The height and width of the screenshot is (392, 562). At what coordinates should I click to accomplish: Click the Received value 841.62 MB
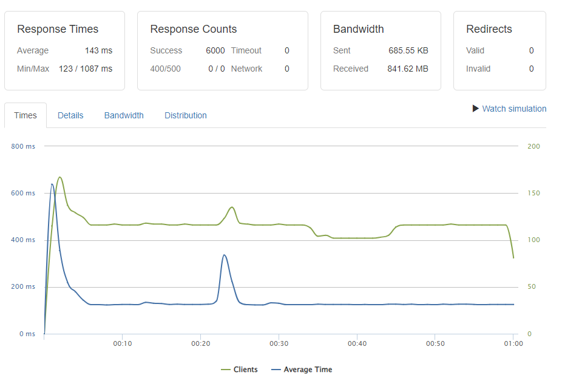408,69
